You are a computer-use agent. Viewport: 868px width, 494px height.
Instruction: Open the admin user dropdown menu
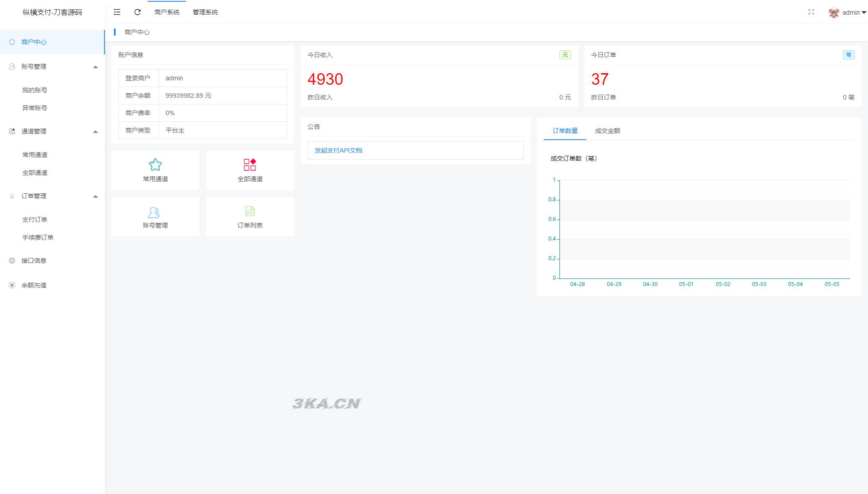854,12
